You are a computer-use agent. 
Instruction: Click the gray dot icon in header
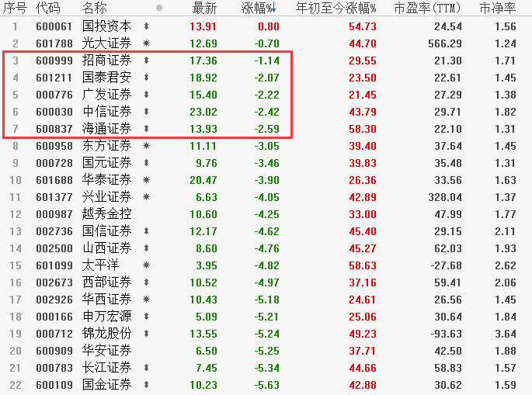tap(159, 8)
